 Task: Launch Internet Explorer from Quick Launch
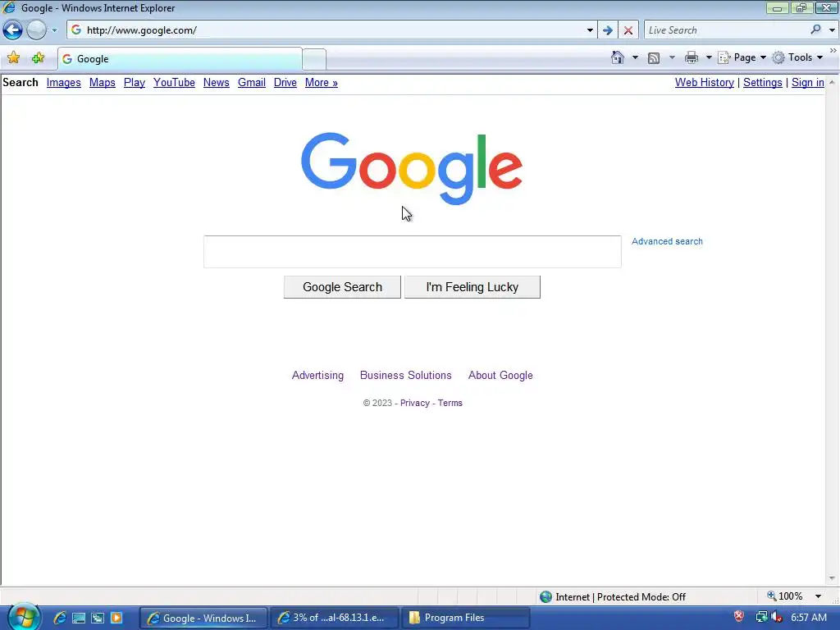[59, 618]
